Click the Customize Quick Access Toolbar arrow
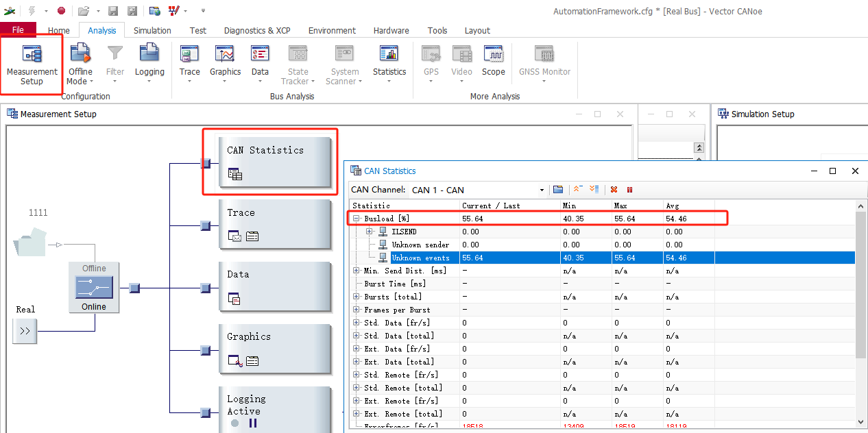Viewport: 868px width, 433px height. 203,11
